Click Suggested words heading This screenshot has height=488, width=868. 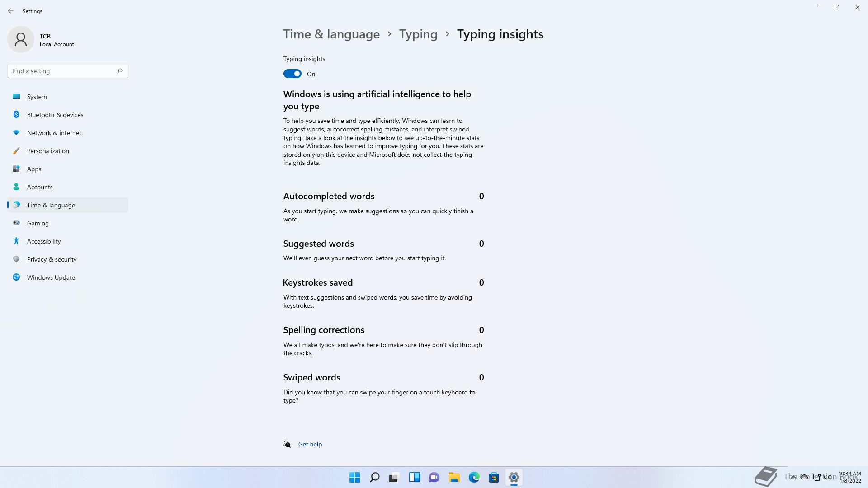318,244
